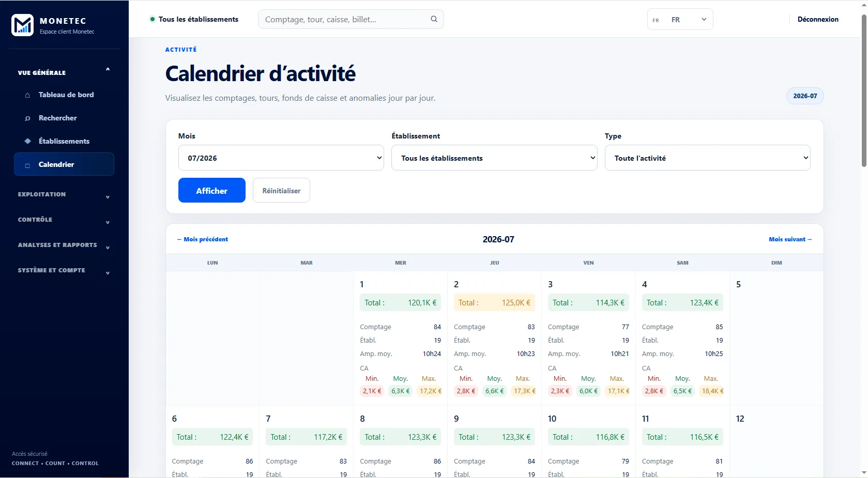Click Total 122,4K € on day 6

pyautogui.click(x=212, y=437)
